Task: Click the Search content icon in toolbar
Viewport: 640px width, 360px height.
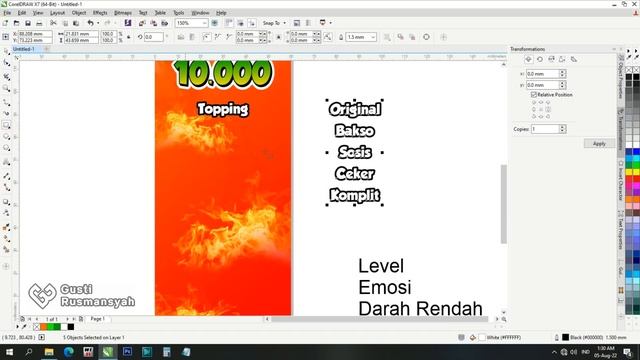Action: (128, 23)
